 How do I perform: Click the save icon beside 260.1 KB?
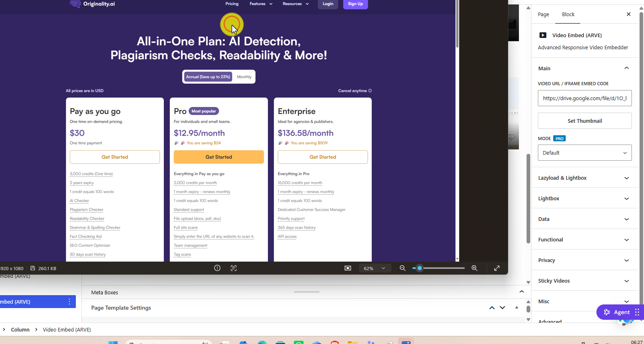click(x=33, y=268)
